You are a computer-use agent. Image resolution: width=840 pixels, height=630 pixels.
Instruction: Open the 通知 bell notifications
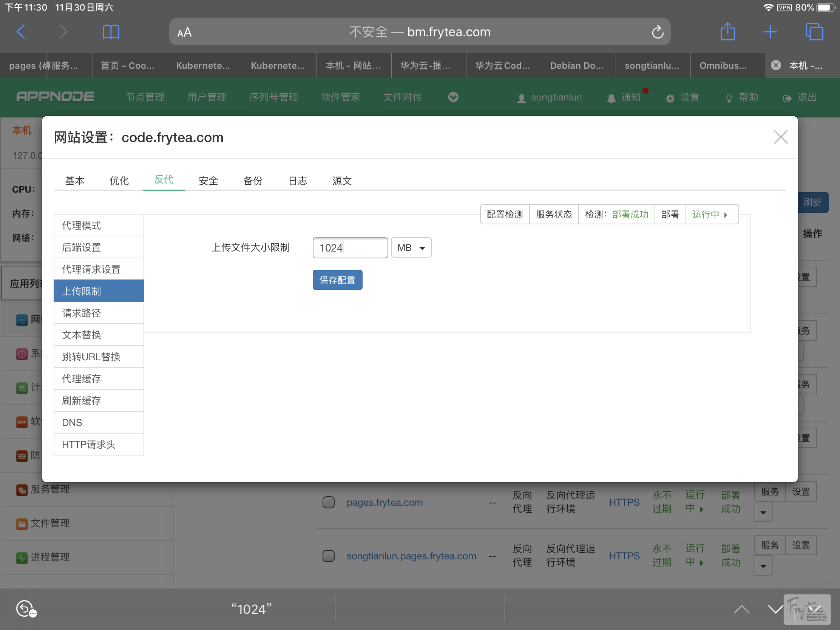pos(624,97)
